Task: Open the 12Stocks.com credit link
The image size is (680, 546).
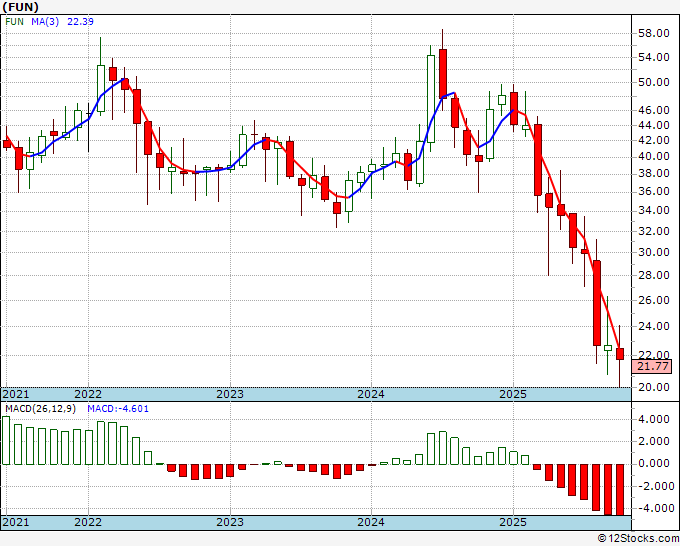Action: (638, 539)
